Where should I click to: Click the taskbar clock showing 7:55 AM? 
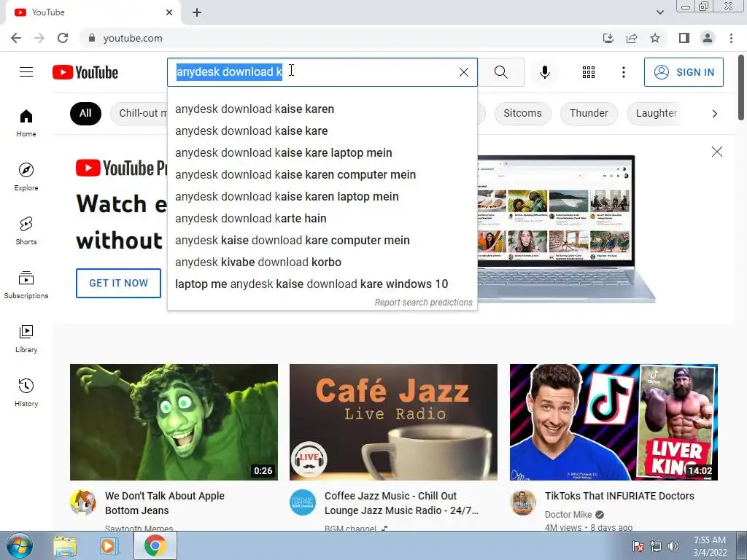coord(709,545)
